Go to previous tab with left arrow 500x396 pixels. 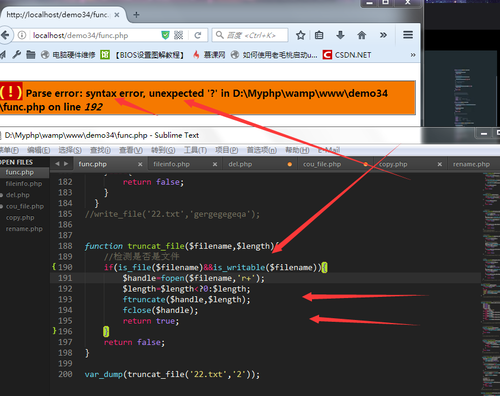[x=57, y=164]
